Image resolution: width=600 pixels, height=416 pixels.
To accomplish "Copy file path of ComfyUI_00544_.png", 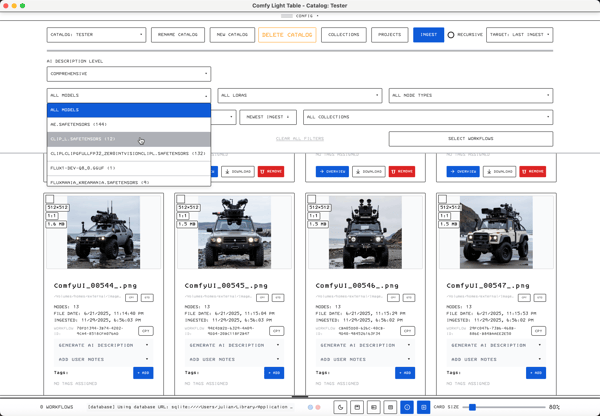I will (x=132, y=297).
